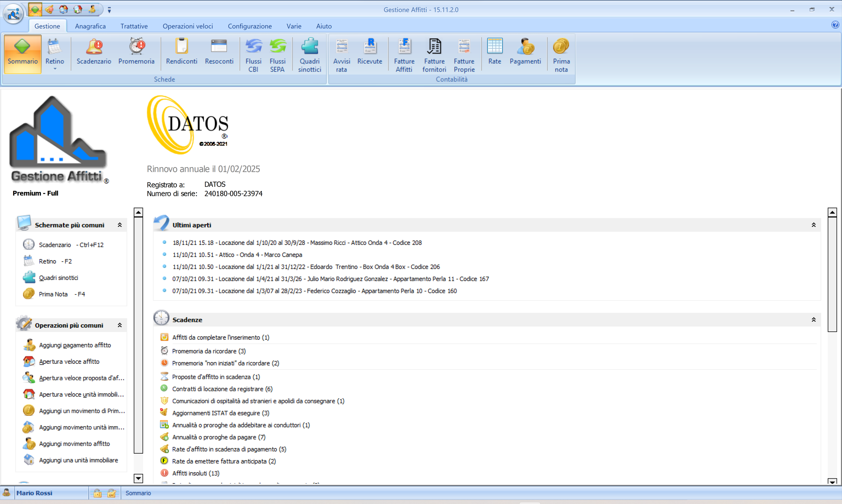Click the user icon beside Mario Rossi
This screenshot has width=842, height=504.
[6, 493]
